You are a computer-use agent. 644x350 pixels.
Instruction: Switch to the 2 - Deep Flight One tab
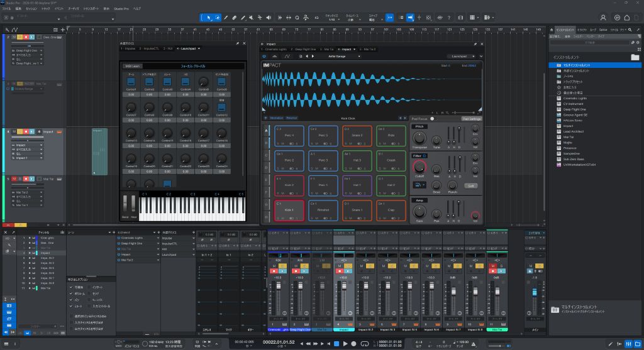tap(302, 48)
